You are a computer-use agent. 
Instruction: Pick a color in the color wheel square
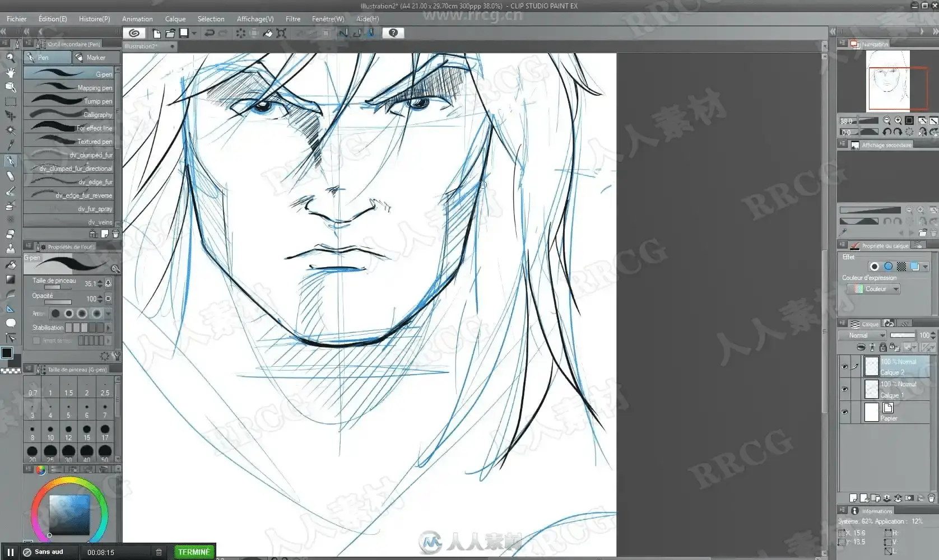click(69, 514)
